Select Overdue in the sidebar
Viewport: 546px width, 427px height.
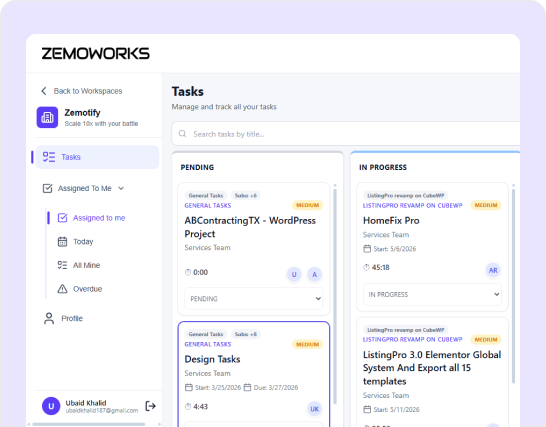87,289
